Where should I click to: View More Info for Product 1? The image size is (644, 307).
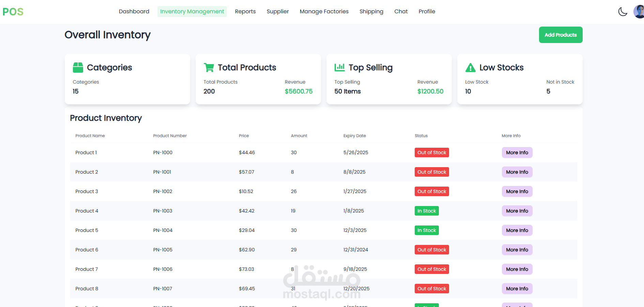click(517, 152)
